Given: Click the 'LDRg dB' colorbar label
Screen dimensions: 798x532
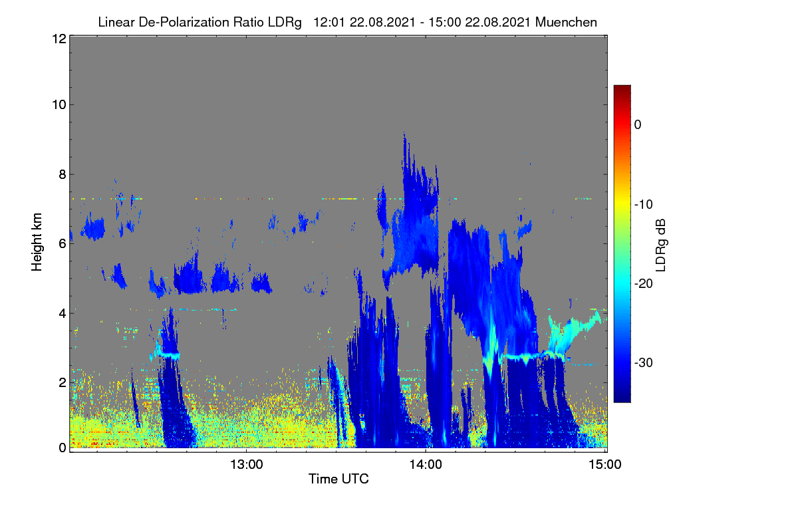Looking at the screenshot, I should pos(661,245).
